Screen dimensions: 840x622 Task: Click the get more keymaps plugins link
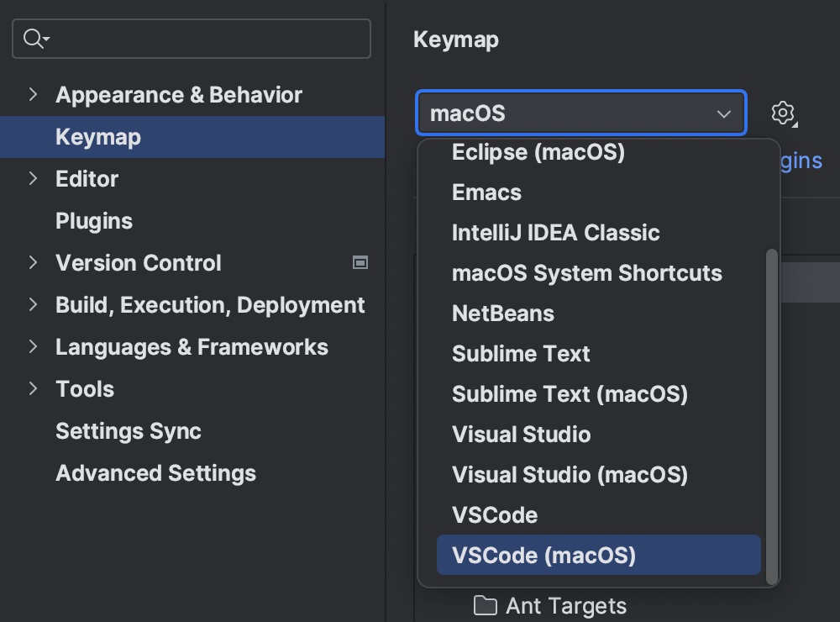click(x=800, y=161)
